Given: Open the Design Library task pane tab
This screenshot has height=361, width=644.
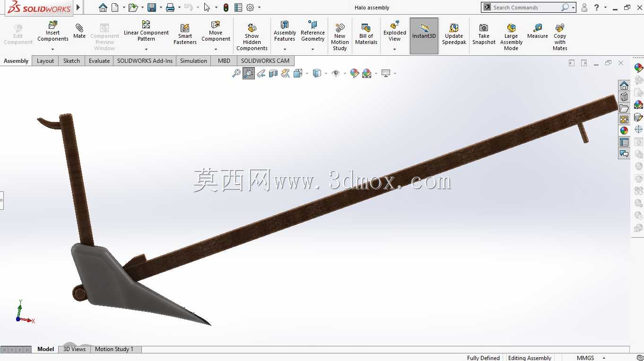Looking at the screenshot, I should (x=624, y=97).
